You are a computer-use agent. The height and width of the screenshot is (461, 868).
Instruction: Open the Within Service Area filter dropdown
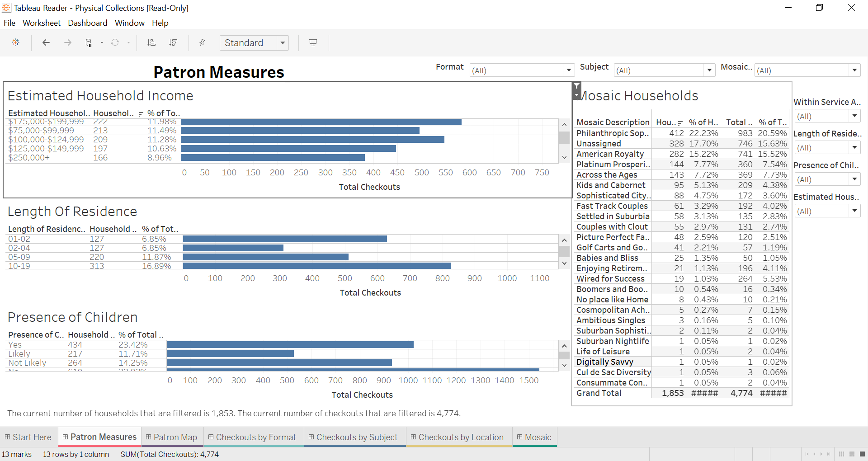tap(854, 116)
